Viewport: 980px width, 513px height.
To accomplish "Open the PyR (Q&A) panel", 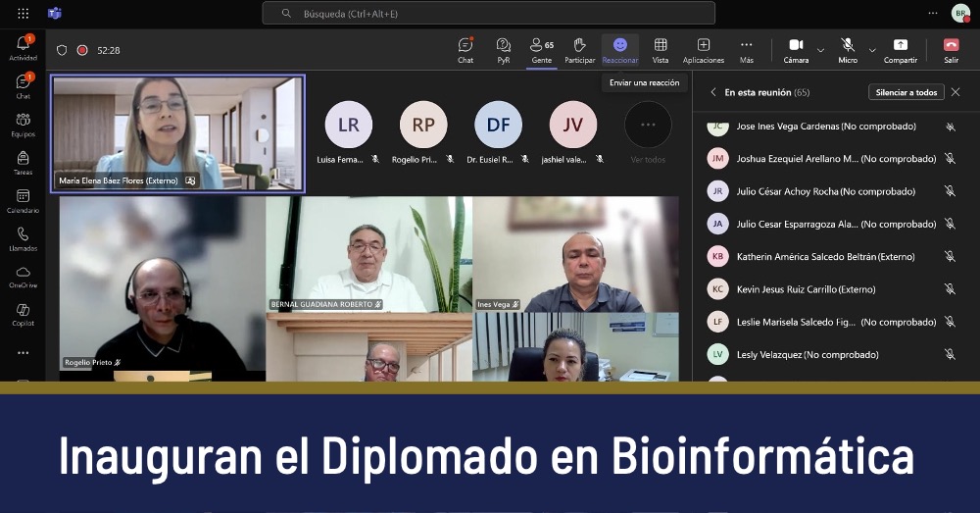I will (503, 49).
